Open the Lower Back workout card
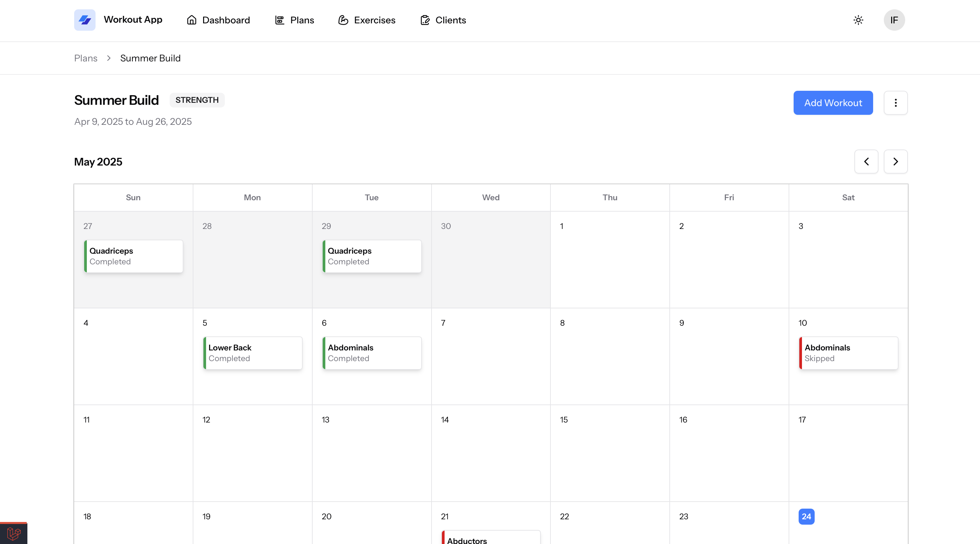This screenshot has height=544, width=980. 253,353
